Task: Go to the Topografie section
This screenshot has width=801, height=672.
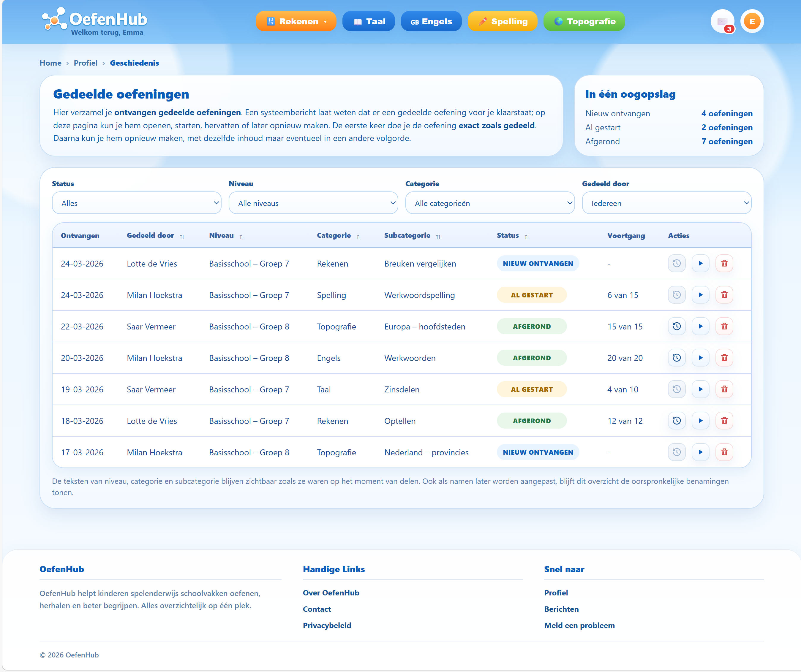Action: (584, 21)
